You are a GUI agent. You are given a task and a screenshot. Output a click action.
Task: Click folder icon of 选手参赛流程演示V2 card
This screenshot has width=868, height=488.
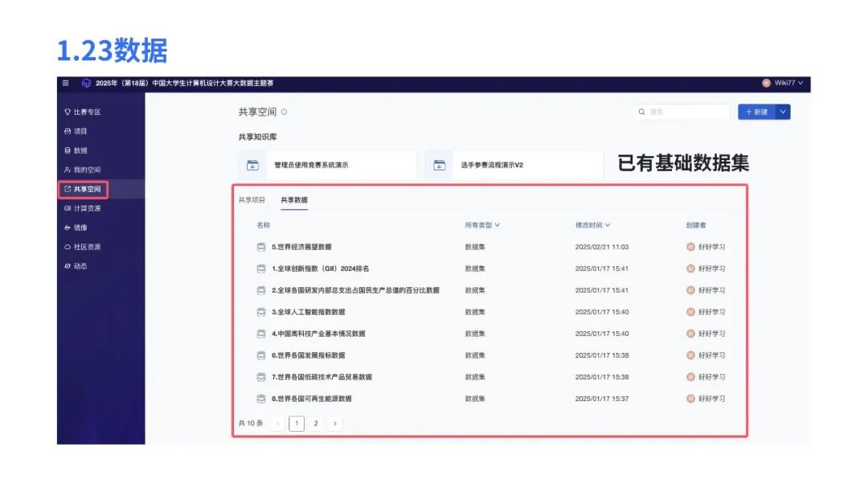(440, 165)
